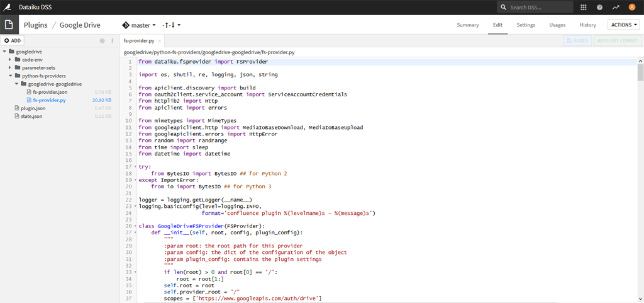The height and width of the screenshot is (303, 644).
Task: Fold the GoogleDriveFSProvider class at line 26
Action: coord(135,226)
